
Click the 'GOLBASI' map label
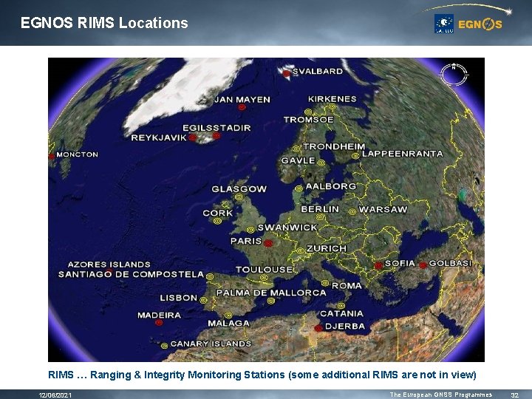click(x=450, y=263)
